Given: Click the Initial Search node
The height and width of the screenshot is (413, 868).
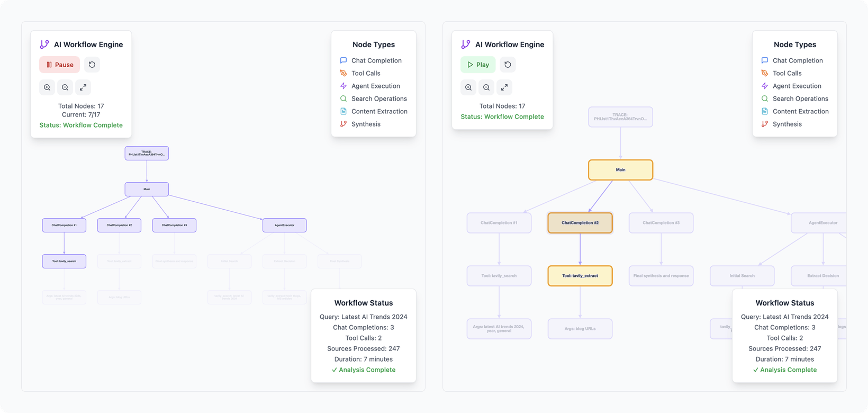Looking at the screenshot, I should tap(742, 276).
